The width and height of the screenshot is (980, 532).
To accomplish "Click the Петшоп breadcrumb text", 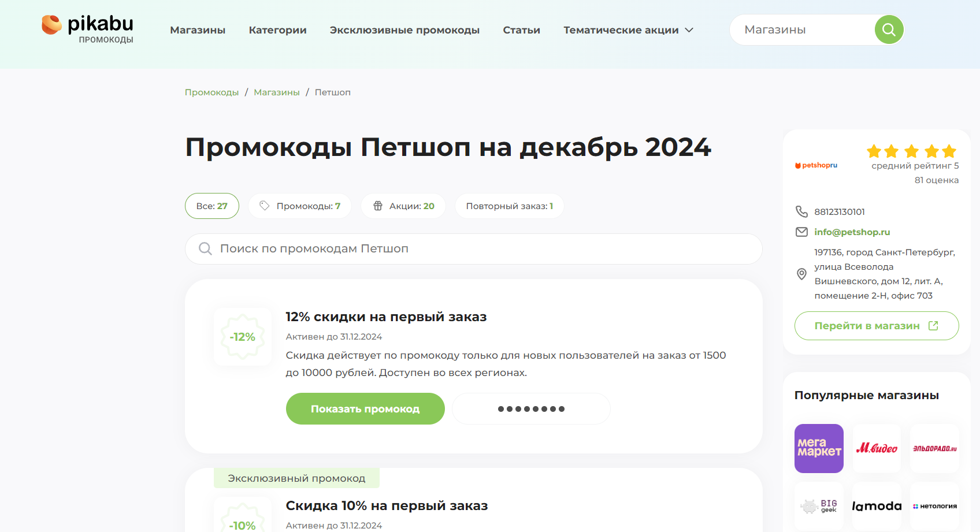I will pos(333,92).
